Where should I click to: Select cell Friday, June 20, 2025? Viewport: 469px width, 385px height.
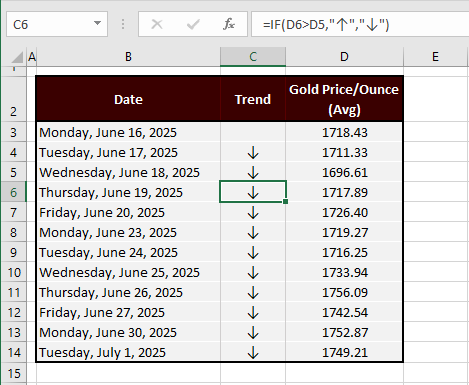(128, 212)
